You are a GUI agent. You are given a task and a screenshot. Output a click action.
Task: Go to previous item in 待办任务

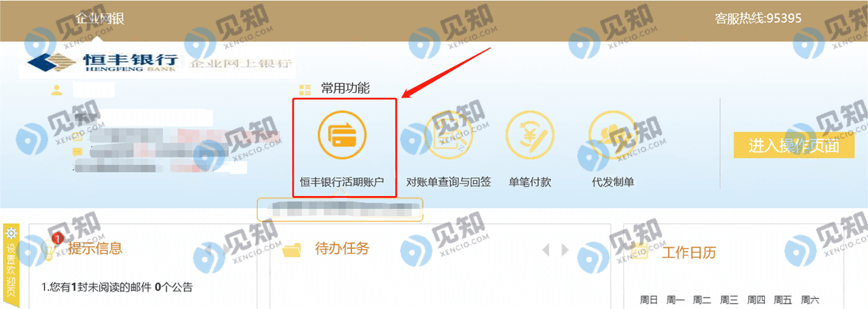(x=546, y=250)
